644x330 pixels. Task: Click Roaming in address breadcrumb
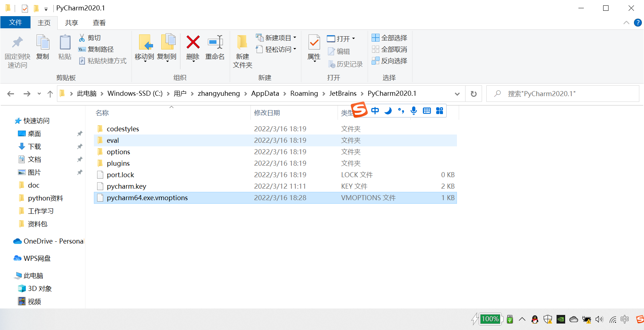(304, 93)
